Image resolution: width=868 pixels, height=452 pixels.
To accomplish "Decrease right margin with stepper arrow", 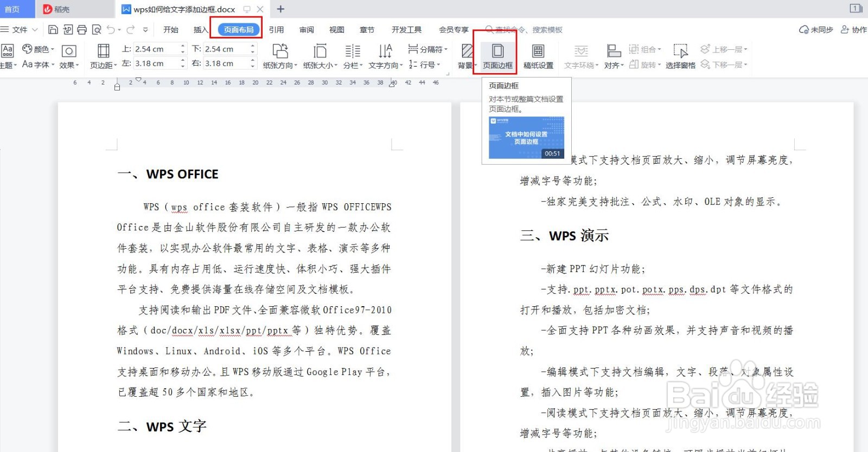I will (x=253, y=67).
